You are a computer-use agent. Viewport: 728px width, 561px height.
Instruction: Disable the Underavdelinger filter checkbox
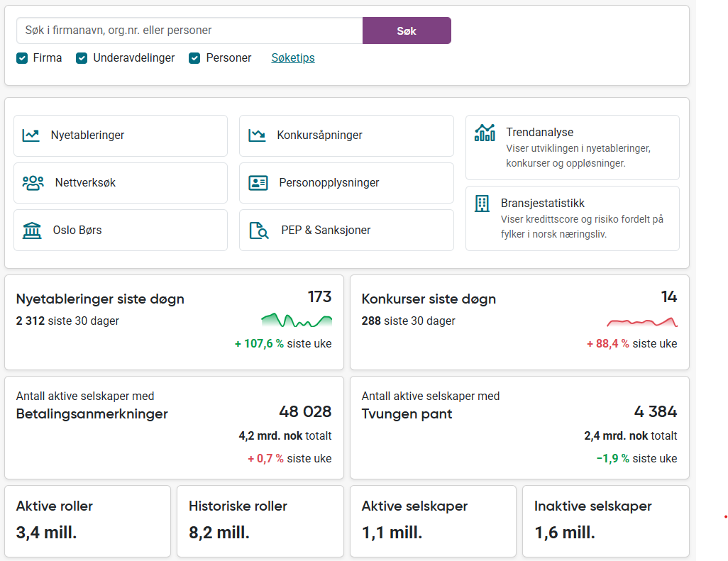[81, 57]
